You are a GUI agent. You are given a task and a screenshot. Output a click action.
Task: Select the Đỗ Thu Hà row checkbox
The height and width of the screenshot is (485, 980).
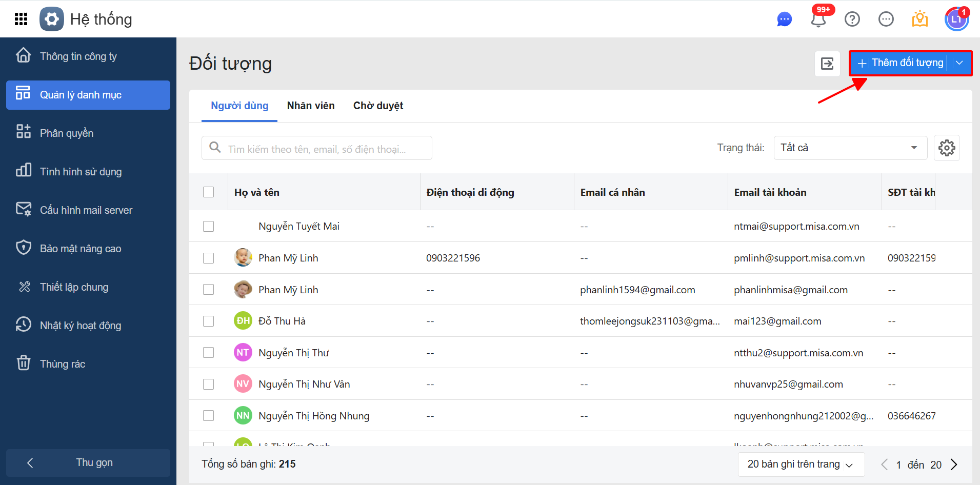(208, 321)
